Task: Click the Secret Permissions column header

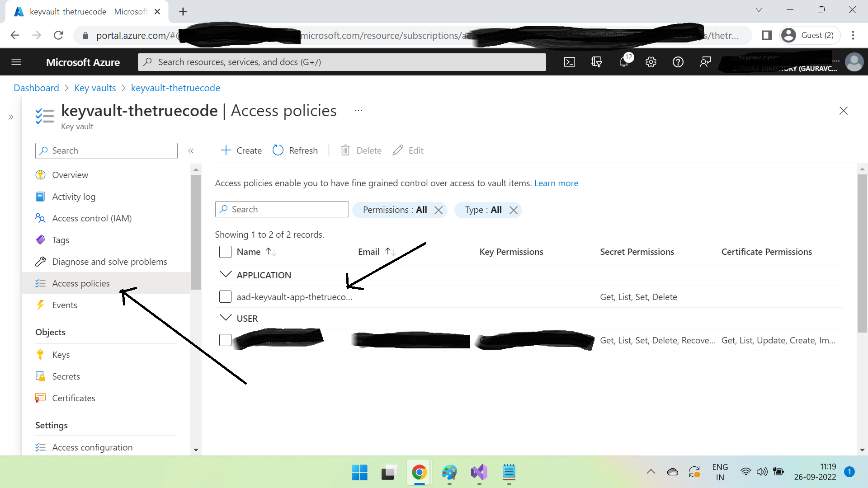Action: 637,252
